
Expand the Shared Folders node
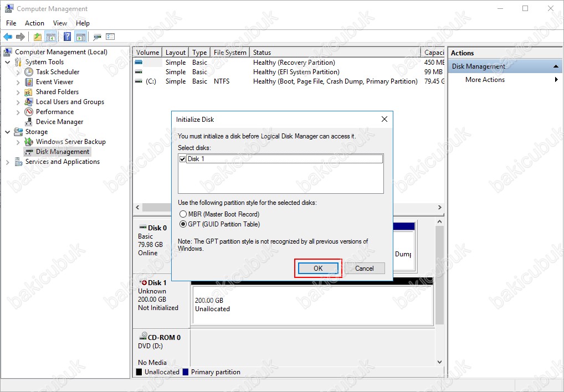(18, 92)
